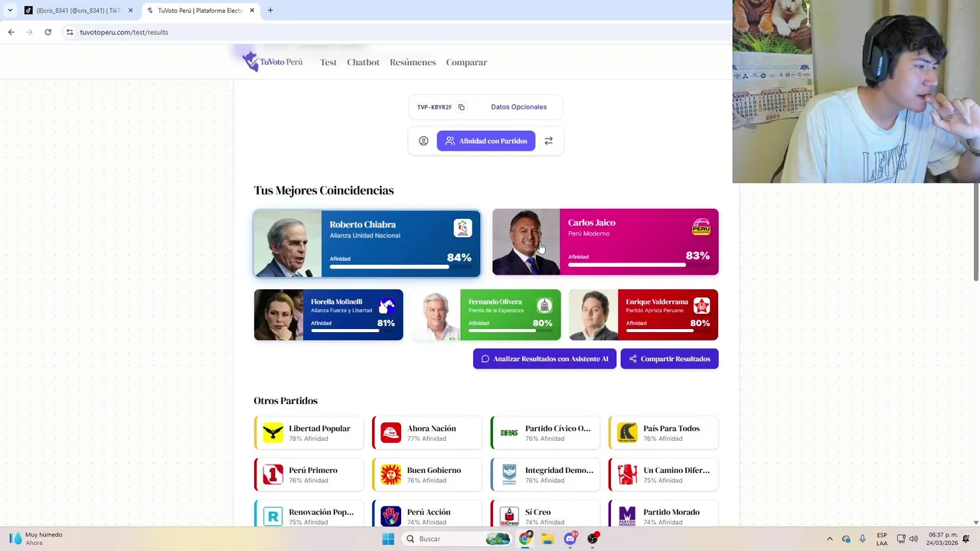The height and width of the screenshot is (551, 980).
Task: Open the OBS icon on the taskbar
Action: pyautogui.click(x=593, y=539)
